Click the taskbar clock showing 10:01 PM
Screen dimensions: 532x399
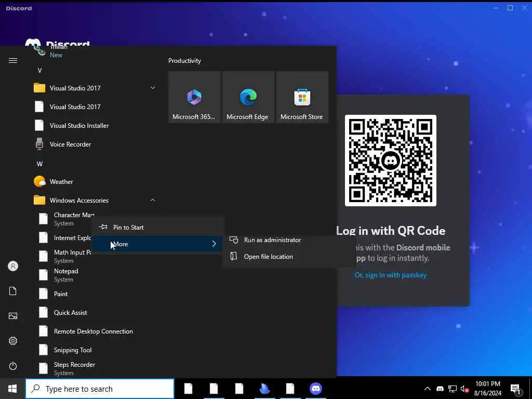click(487, 389)
